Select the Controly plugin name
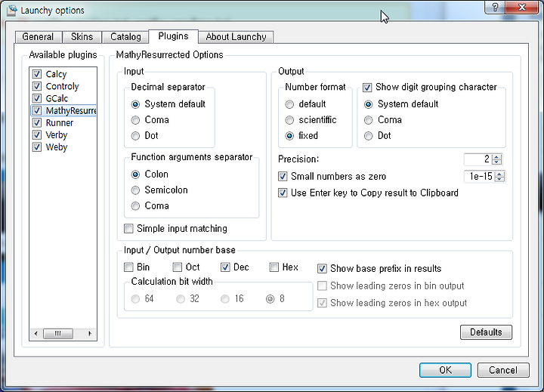This screenshot has width=544, height=392. pyautogui.click(x=62, y=86)
